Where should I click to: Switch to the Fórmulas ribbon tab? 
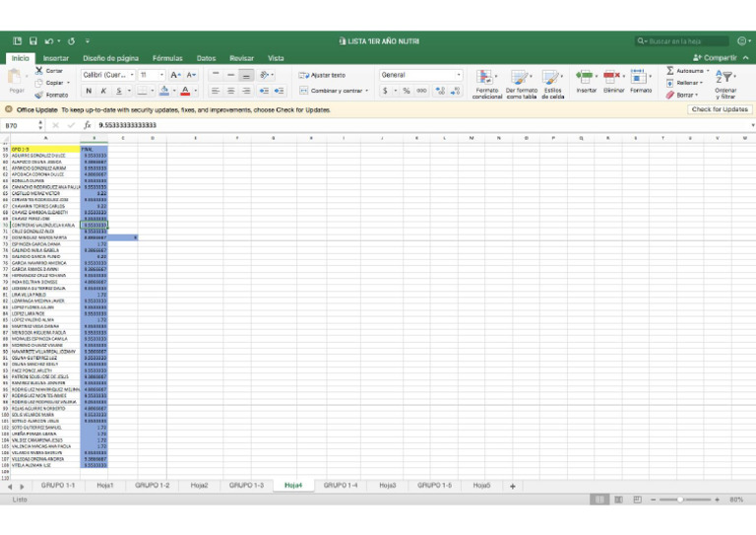(167, 58)
